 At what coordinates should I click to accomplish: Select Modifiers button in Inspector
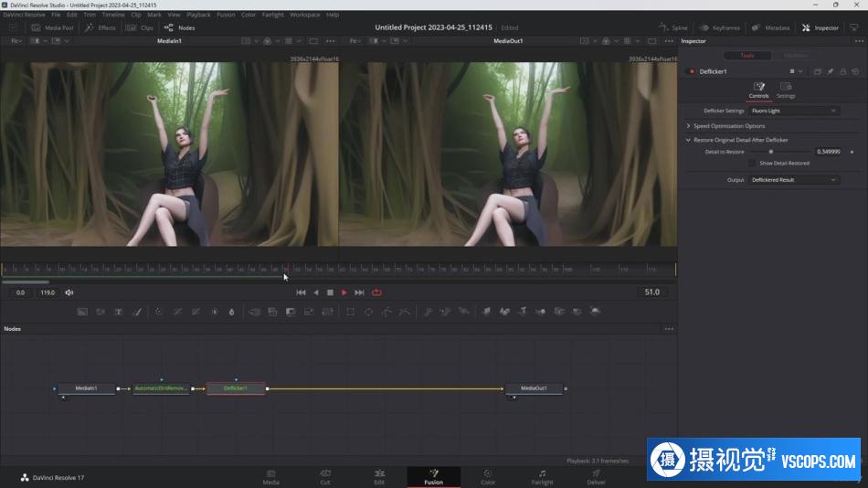pyautogui.click(x=796, y=56)
